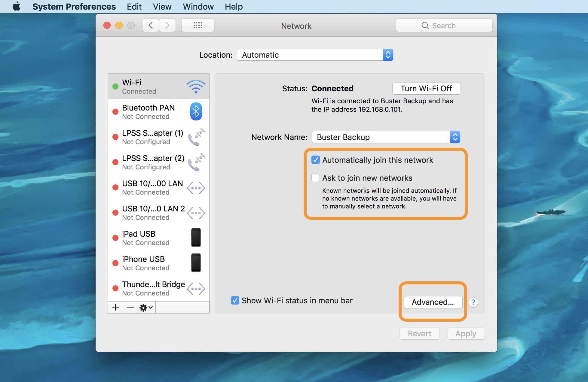The width and height of the screenshot is (588, 382).
Task: Click the forward arrow in toolbar
Action: tap(167, 26)
